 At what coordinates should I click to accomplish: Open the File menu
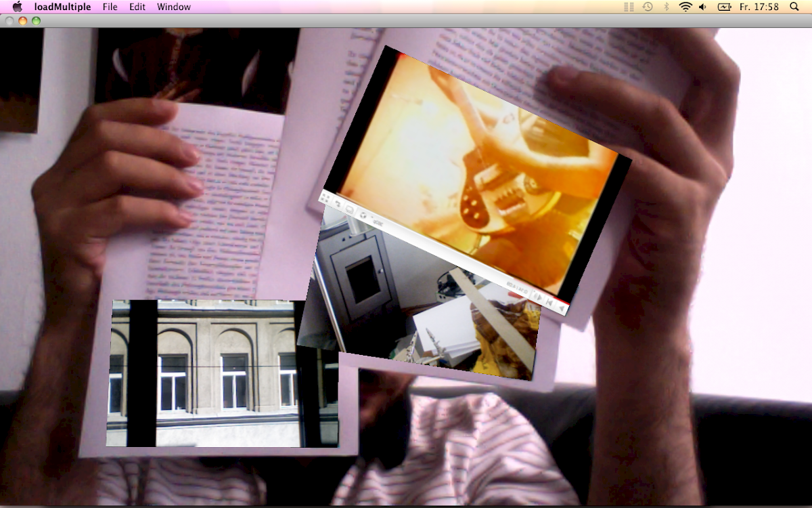110,7
